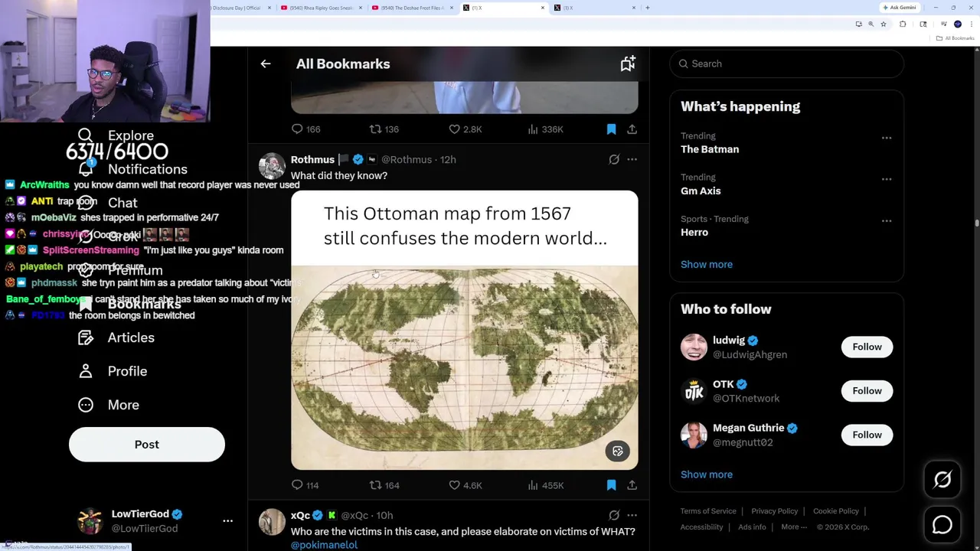The image size is (980, 551).
Task: View analytics showing 336K views
Action: [545, 129]
